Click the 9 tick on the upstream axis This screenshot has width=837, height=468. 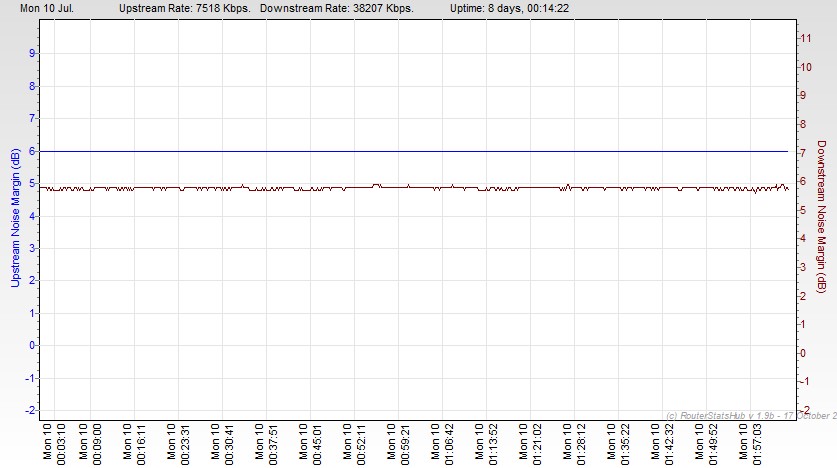[33, 53]
